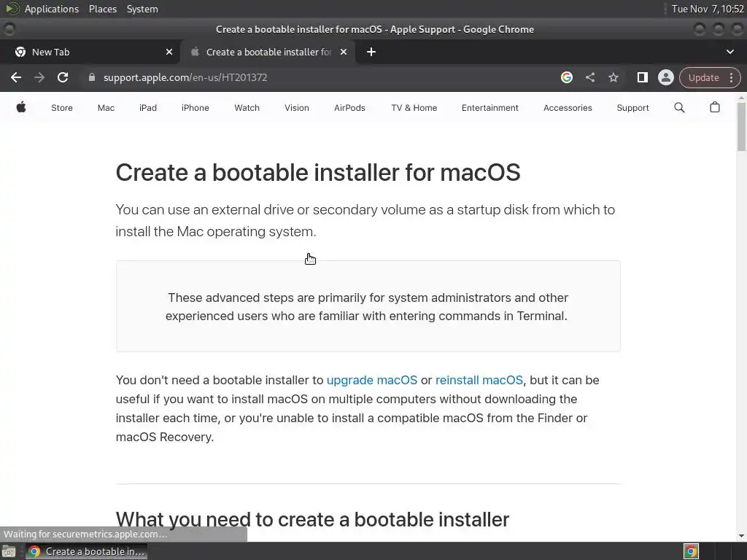Open the System menu
747x560 pixels.
(142, 9)
